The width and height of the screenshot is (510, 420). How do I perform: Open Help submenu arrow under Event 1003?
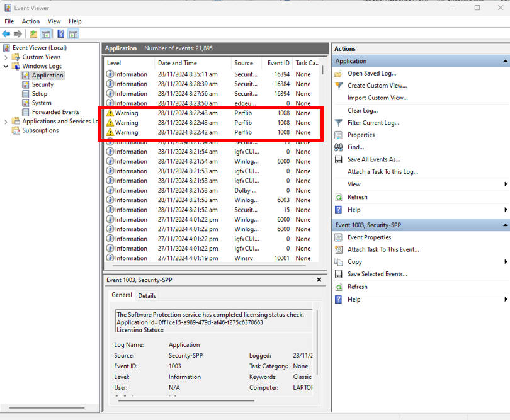pos(506,299)
